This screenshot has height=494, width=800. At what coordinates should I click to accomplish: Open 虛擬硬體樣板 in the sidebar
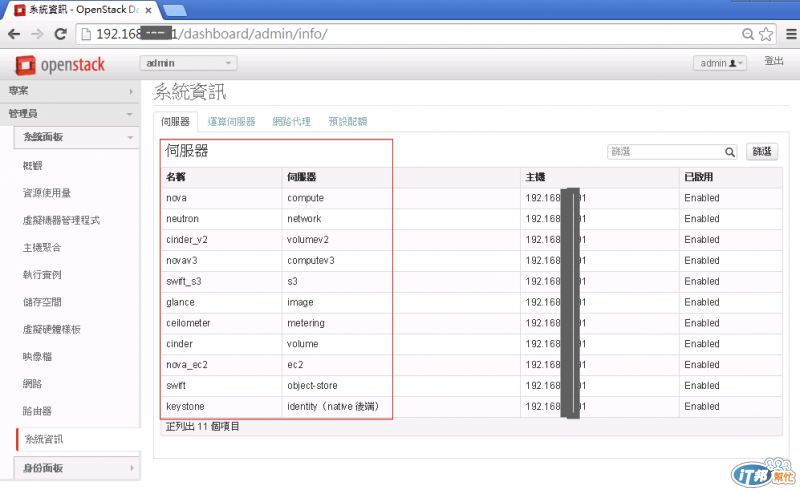[x=52, y=329]
